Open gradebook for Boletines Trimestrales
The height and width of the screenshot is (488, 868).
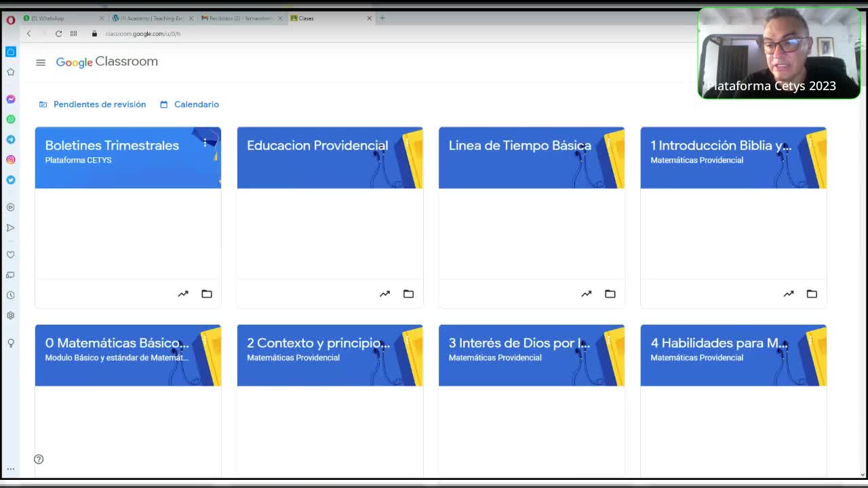point(183,293)
